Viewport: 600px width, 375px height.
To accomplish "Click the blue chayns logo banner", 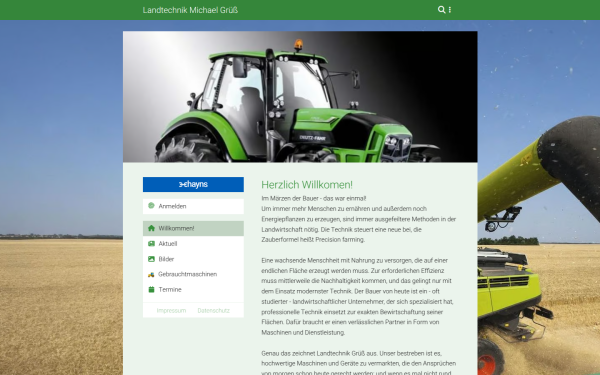I will tap(193, 184).
